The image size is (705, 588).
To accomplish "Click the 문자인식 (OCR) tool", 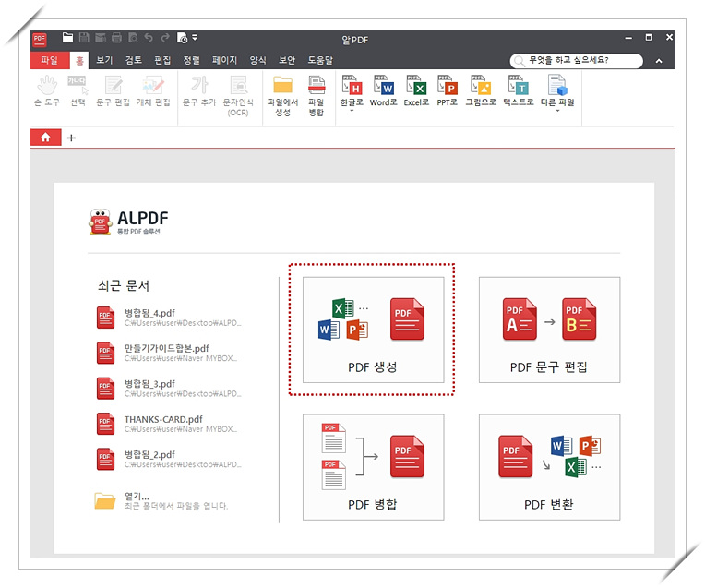I will 238,96.
